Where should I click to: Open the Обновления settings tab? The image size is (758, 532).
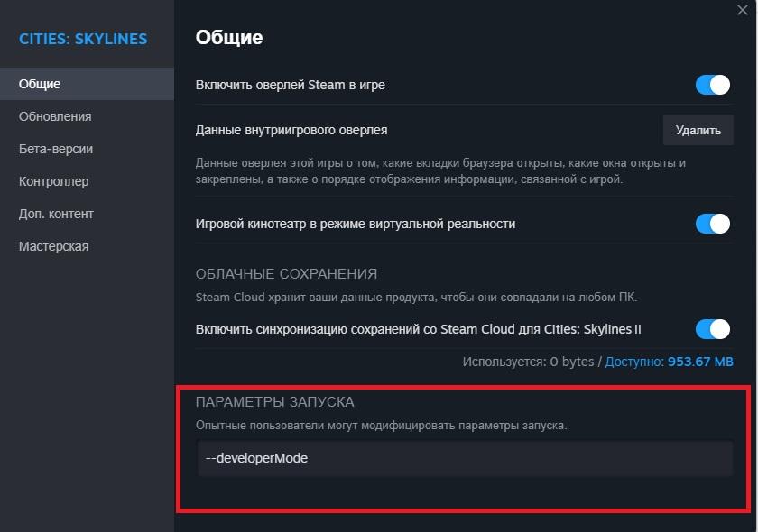coord(55,116)
